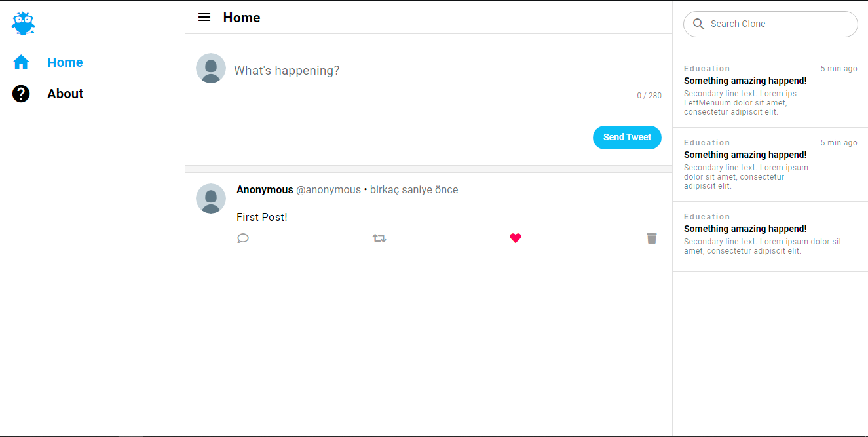
Task: Toggle the red heart like icon
Action: pyautogui.click(x=516, y=238)
